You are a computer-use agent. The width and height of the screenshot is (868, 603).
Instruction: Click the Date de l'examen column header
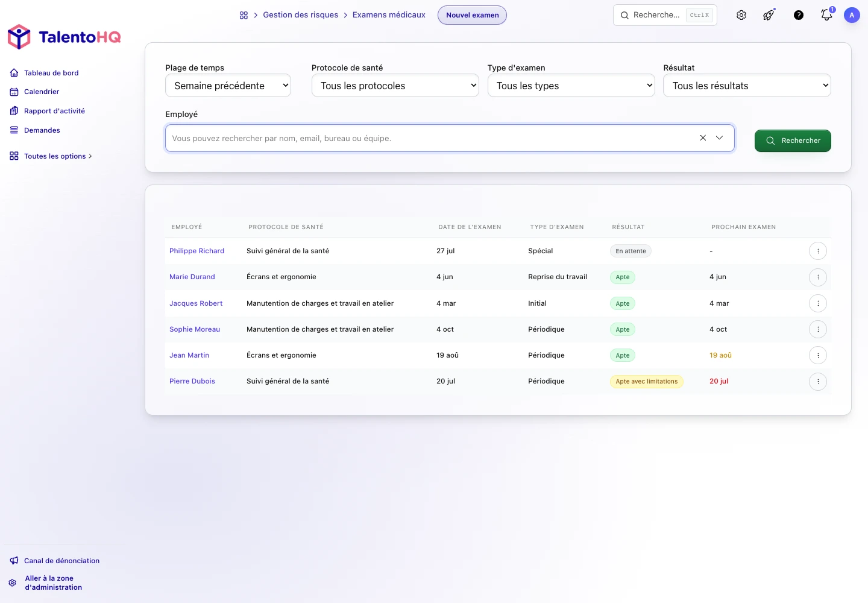[x=470, y=227]
